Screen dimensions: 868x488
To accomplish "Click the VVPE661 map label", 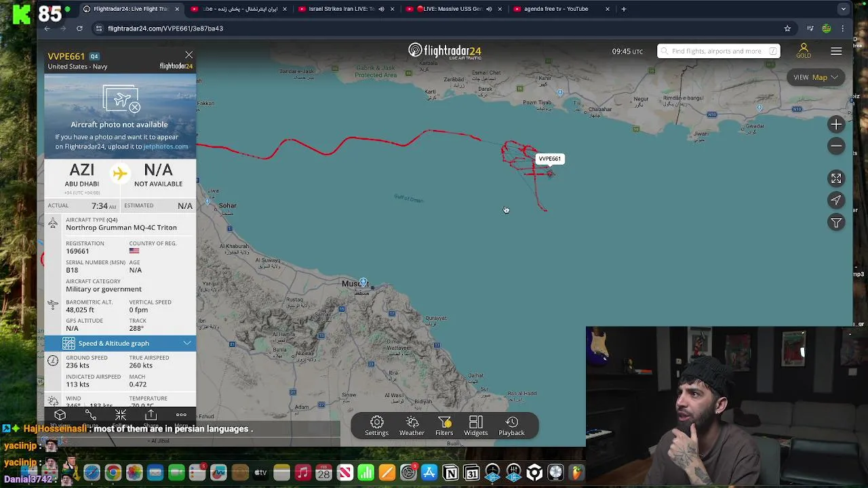I will point(550,159).
